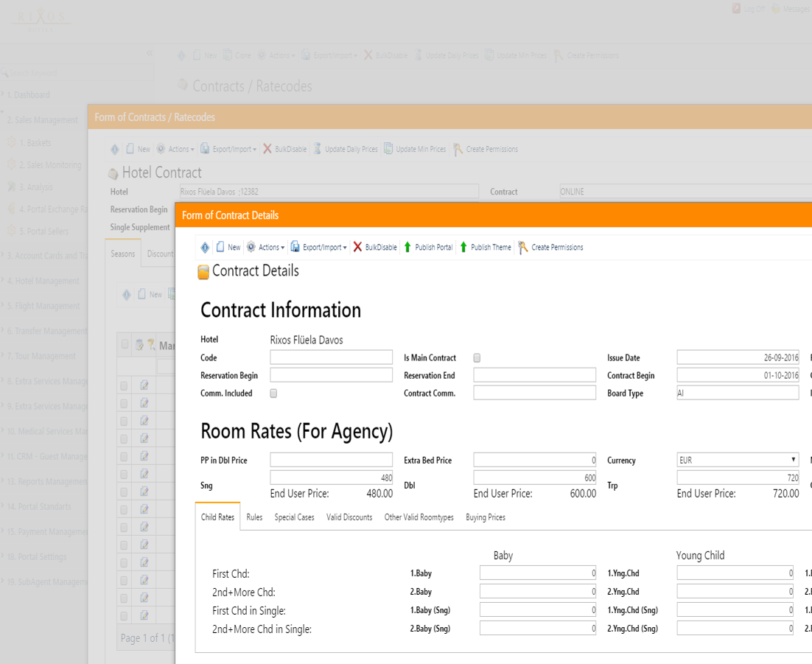Click Update Min Prices in Contracts / Ratecodes form
The image size is (812, 664).
pos(415,149)
